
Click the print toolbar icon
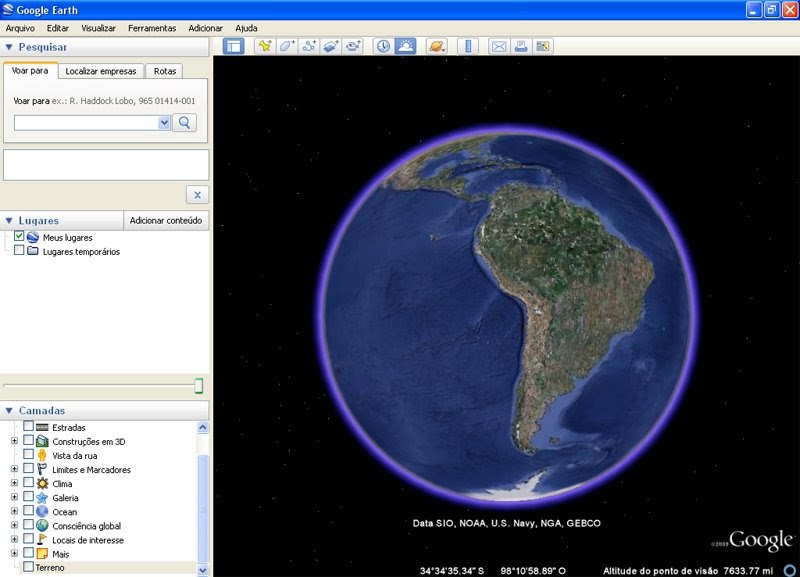pyautogui.click(x=521, y=46)
